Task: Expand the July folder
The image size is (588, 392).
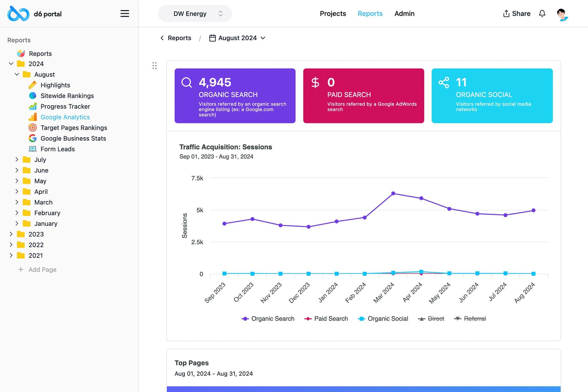Action: [x=17, y=160]
